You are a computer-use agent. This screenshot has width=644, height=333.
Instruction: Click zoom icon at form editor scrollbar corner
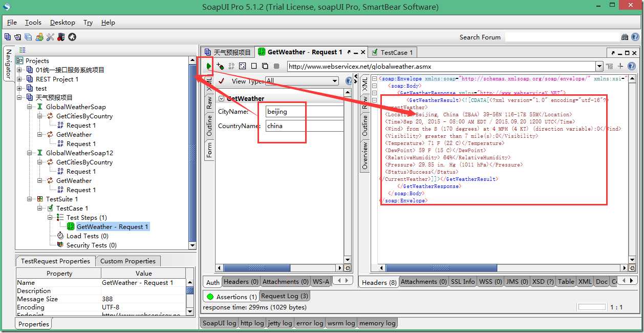point(348,268)
